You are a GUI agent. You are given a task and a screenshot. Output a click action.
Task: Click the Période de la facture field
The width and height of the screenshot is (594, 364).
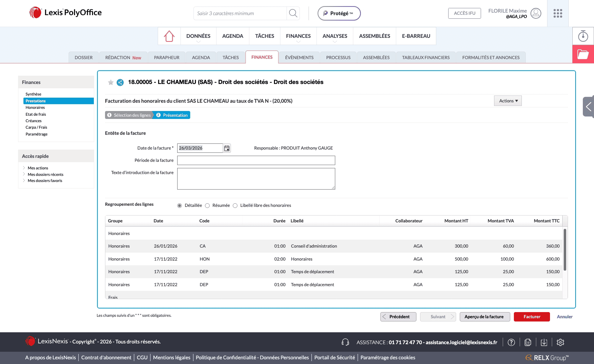(x=256, y=160)
